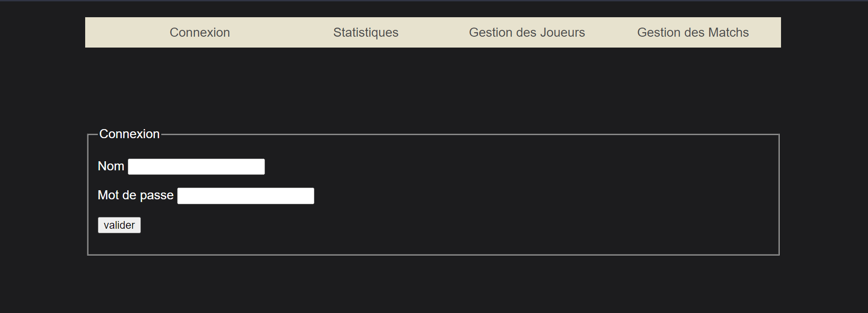Click the Mot de passe label text
Screen dimensions: 868x313
135,195
